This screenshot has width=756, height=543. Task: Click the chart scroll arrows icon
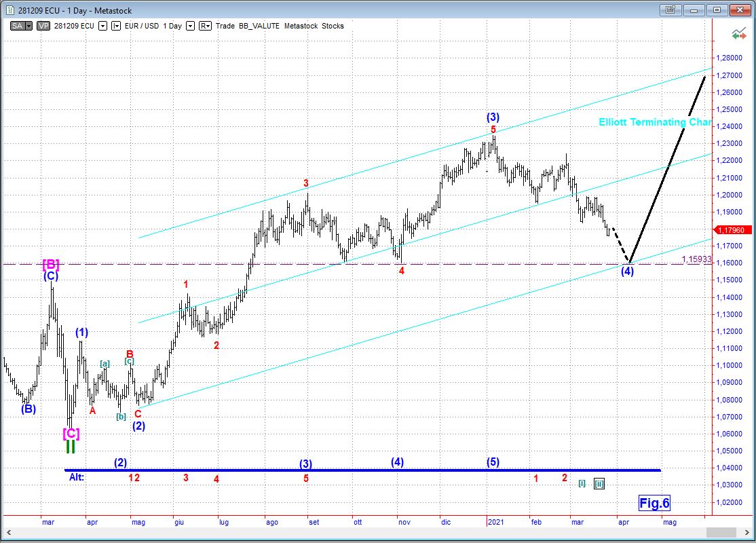pyautogui.click(x=738, y=35)
